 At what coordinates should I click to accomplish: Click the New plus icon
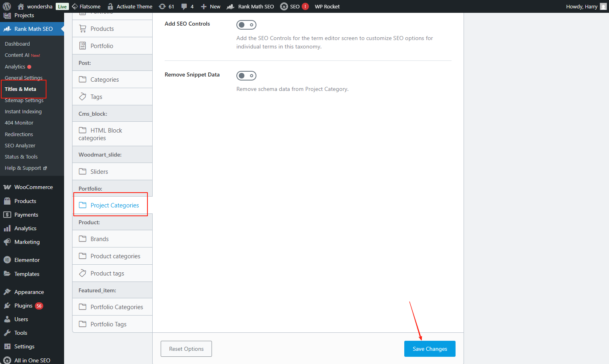click(x=204, y=6)
